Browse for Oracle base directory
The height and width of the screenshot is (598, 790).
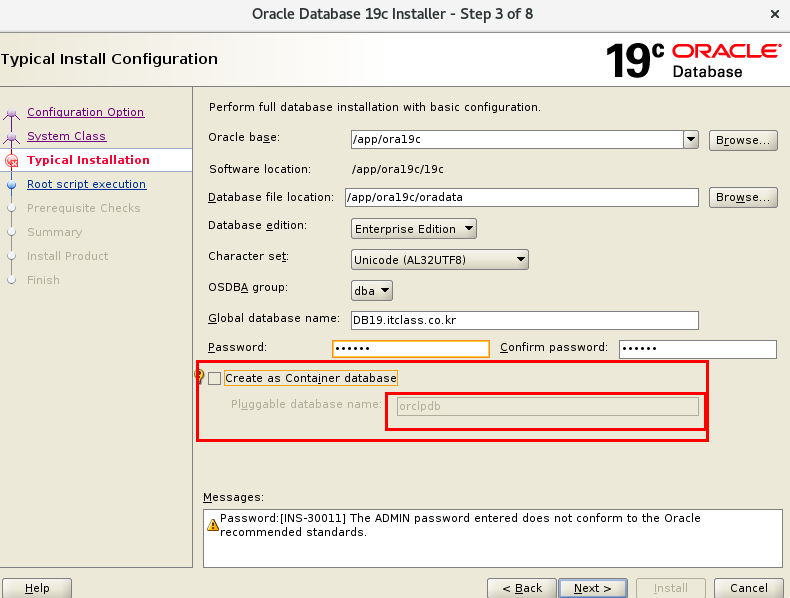pyautogui.click(x=743, y=140)
